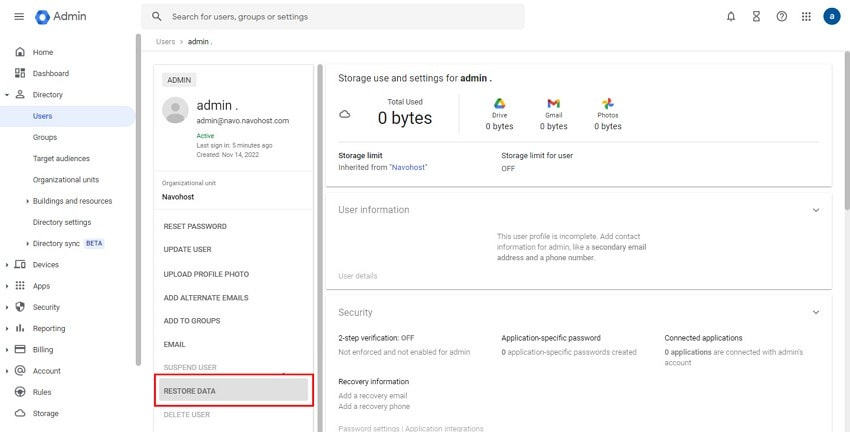This screenshot has width=850, height=432.
Task: Click the Home icon in sidebar
Action: point(20,52)
